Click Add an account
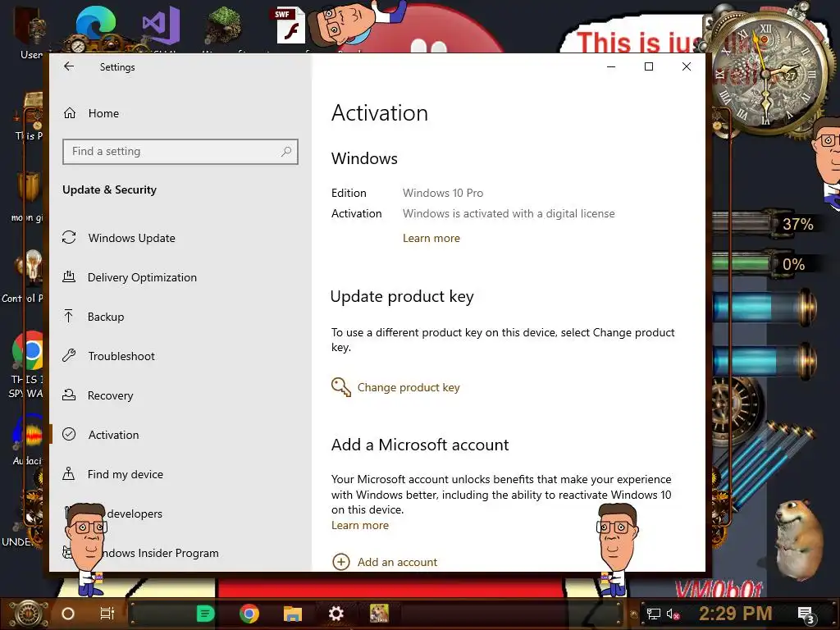The height and width of the screenshot is (630, 840). pyautogui.click(x=397, y=562)
